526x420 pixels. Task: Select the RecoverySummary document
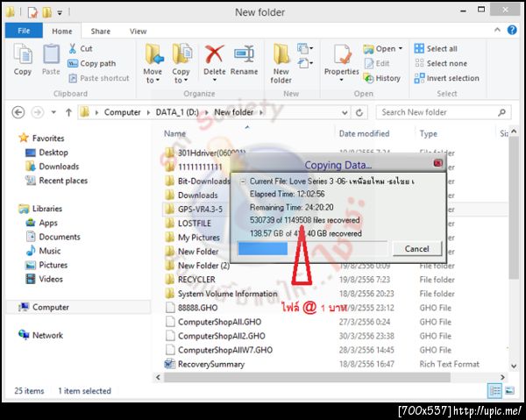point(204,364)
